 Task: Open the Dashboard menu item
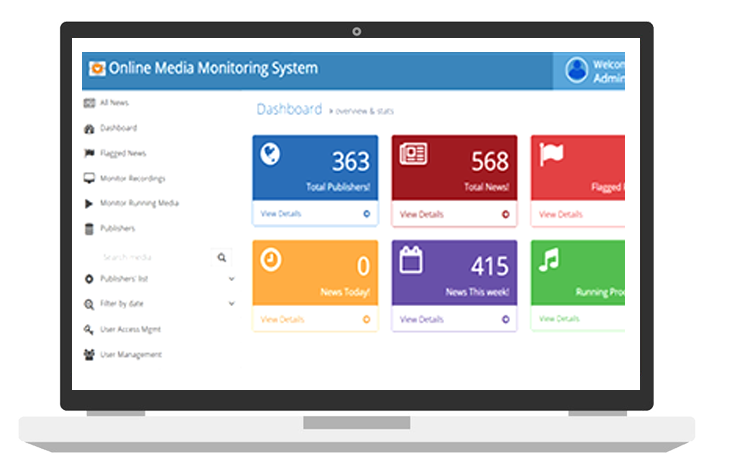pos(118,128)
